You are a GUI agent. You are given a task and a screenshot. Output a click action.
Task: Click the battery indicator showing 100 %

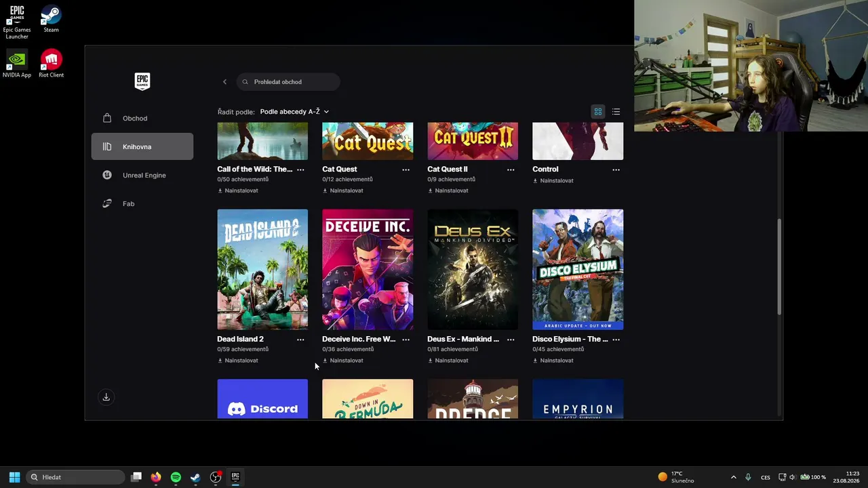click(812, 477)
